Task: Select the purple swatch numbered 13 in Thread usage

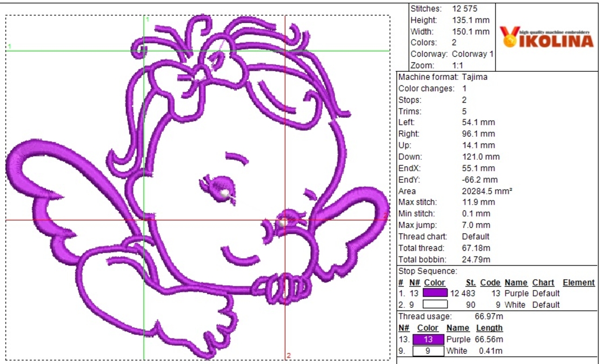Action: click(428, 339)
